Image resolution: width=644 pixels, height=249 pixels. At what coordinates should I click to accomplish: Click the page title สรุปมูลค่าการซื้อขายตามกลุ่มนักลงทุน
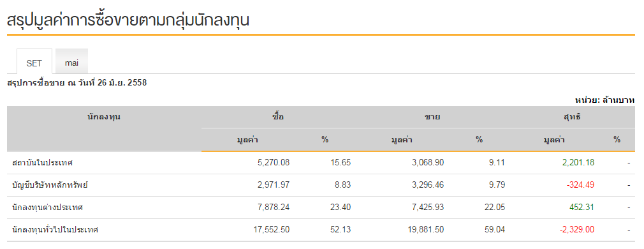tap(128, 19)
